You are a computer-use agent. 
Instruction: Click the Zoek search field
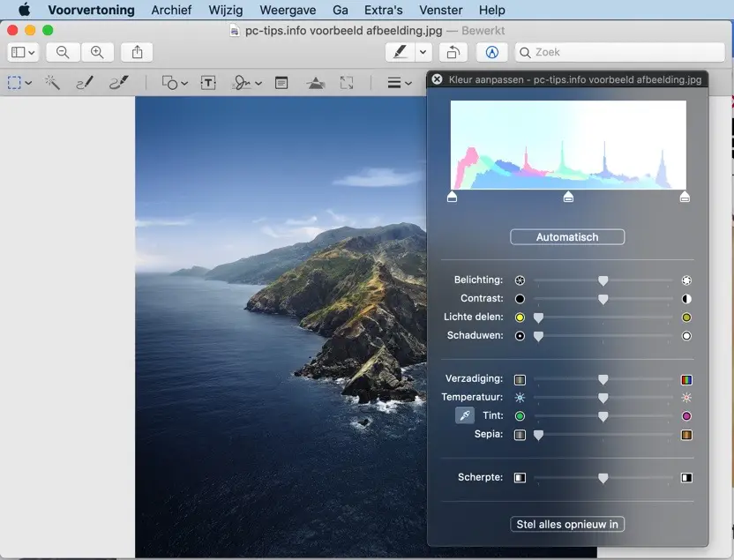[620, 52]
